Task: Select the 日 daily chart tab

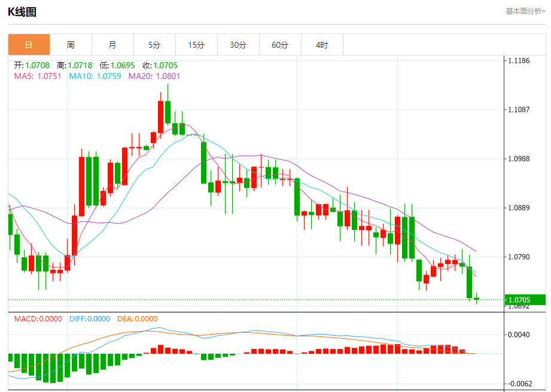Action: click(29, 45)
